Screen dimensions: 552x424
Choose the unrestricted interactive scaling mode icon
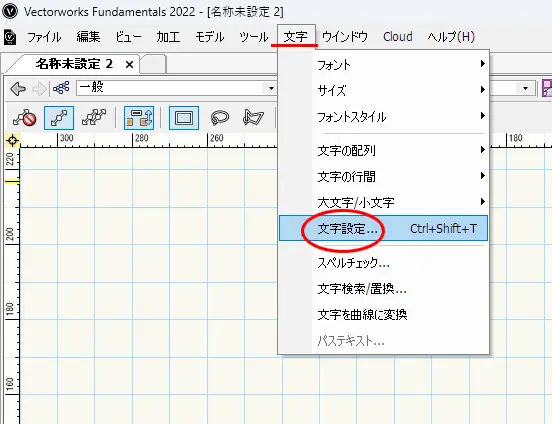coord(94,118)
